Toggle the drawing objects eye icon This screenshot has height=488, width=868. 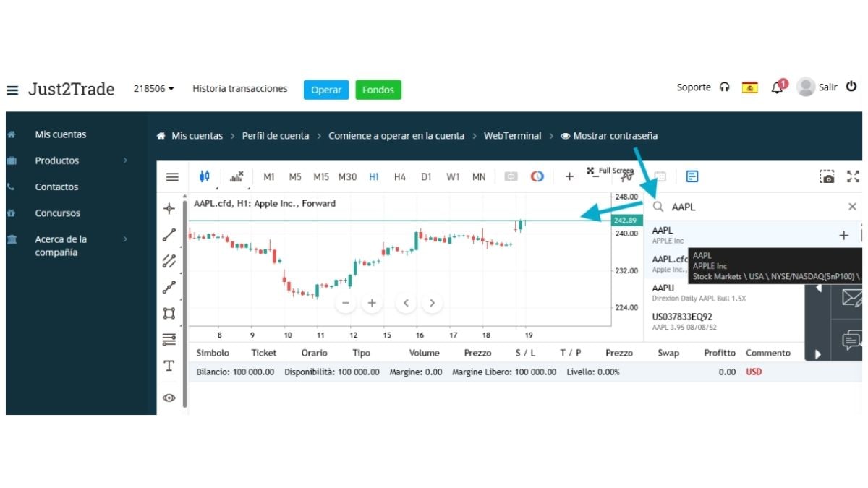tap(169, 398)
